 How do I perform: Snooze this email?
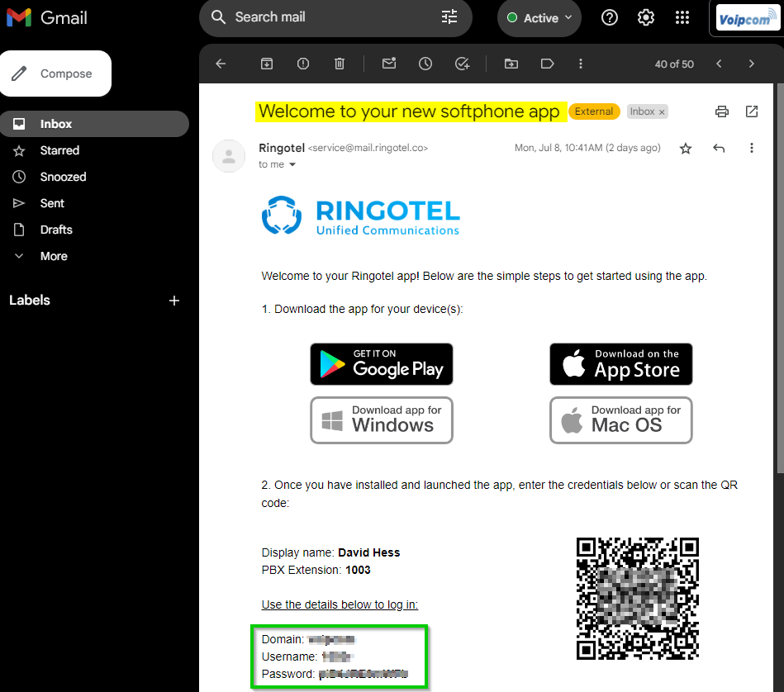(425, 64)
